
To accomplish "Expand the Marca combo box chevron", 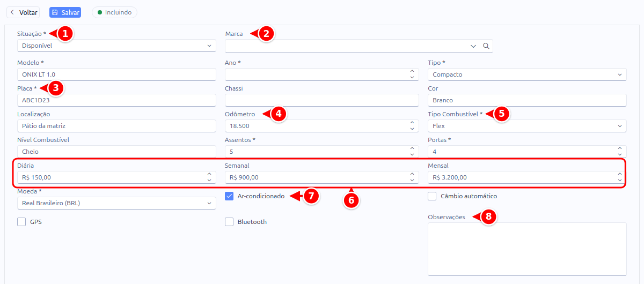I will [x=473, y=46].
